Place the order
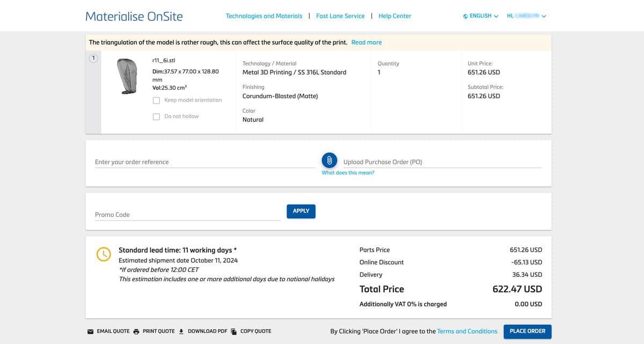Image resolution: width=644 pixels, height=344 pixels. coord(528,331)
